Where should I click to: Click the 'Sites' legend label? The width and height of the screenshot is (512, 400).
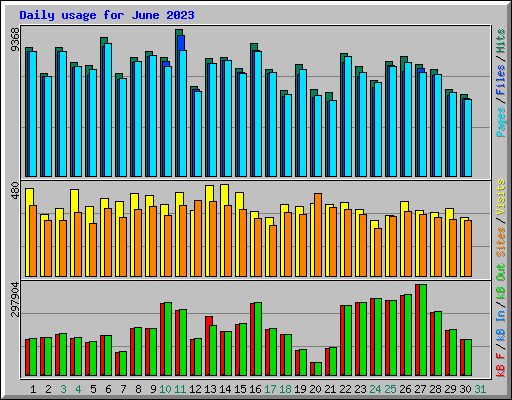click(500, 242)
